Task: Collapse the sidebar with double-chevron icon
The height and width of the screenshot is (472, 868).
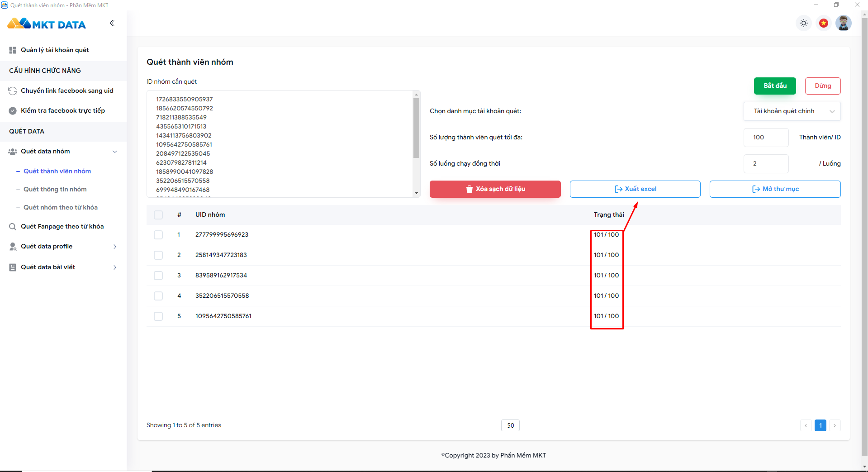Action: [x=112, y=23]
